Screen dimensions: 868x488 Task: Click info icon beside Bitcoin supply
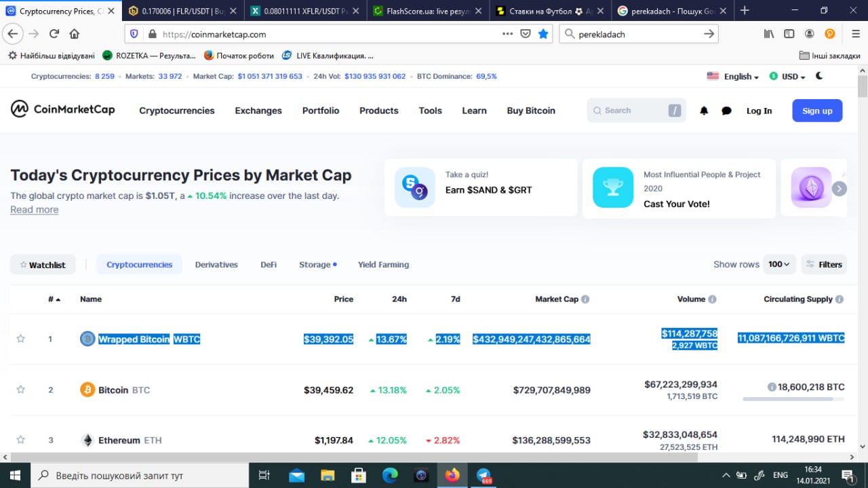(x=772, y=387)
